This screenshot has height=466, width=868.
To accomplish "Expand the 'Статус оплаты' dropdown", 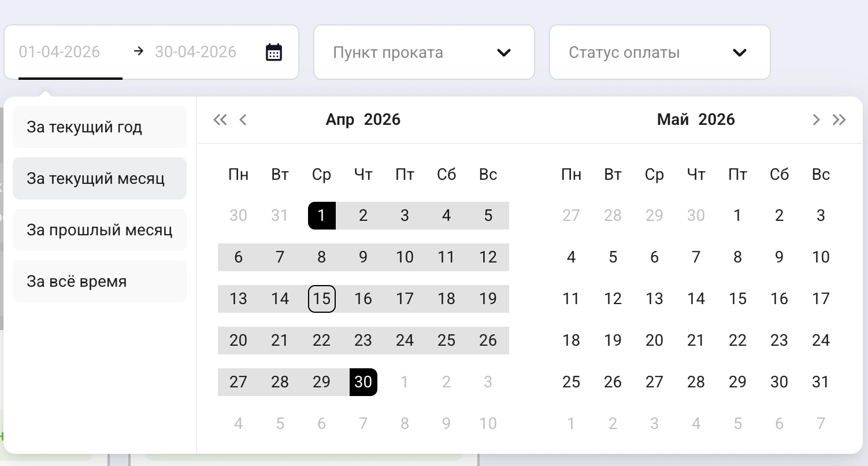I will pos(740,52).
